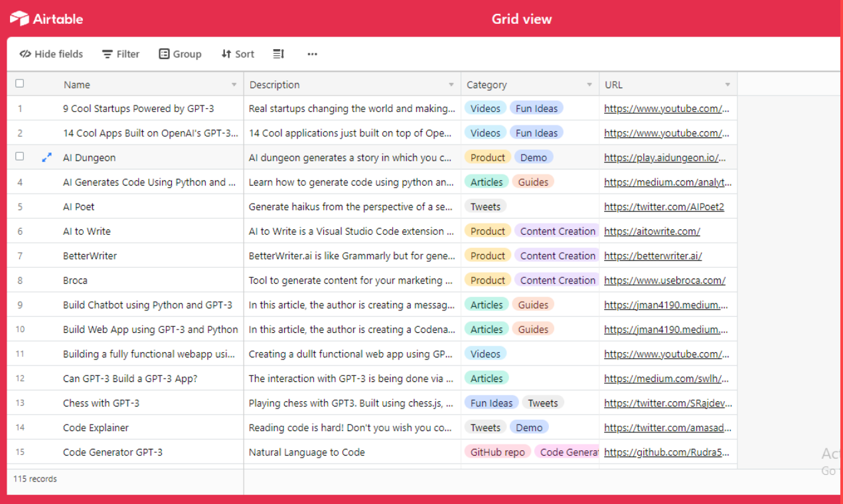Open the URL column dropdown
Viewport: 843px width, 504px height.
[728, 84]
